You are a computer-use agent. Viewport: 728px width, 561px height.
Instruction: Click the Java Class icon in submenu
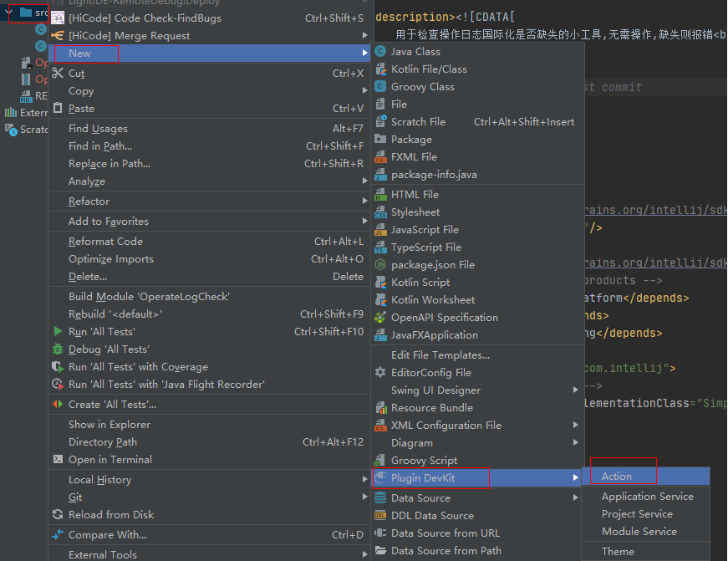click(380, 52)
